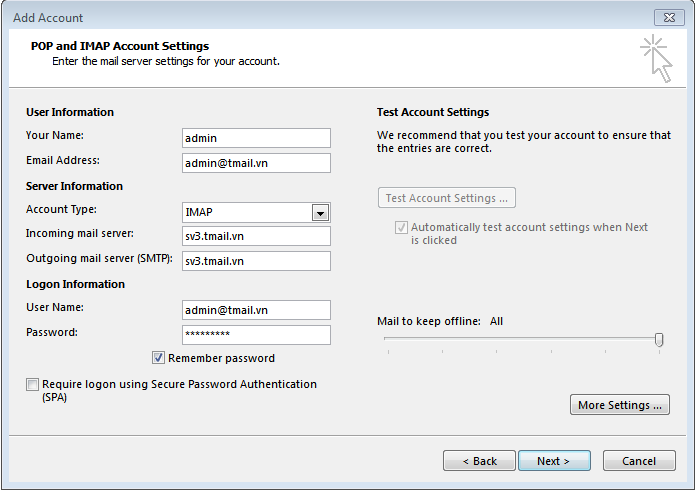Select the Email Address input field
Image resolution: width=696 pixels, height=490 pixels.
point(256,163)
